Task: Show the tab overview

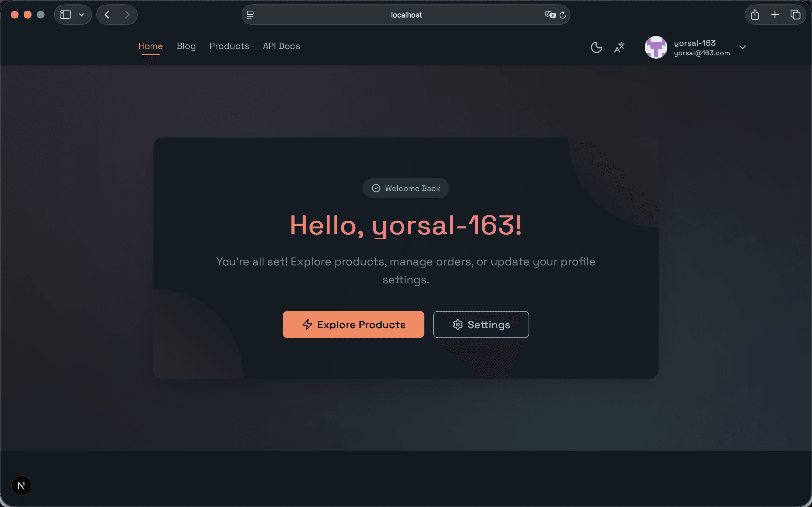Action: (x=795, y=14)
